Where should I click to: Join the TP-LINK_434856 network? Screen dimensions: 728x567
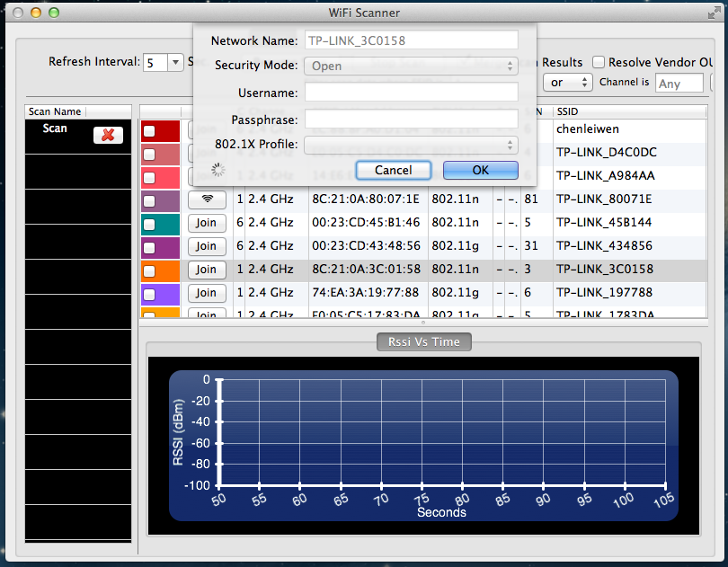click(x=207, y=246)
